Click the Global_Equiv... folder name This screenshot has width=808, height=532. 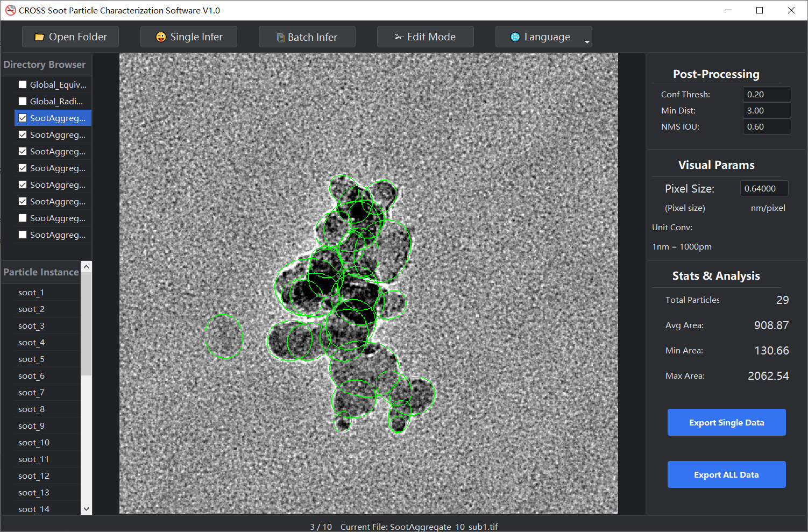58,84
